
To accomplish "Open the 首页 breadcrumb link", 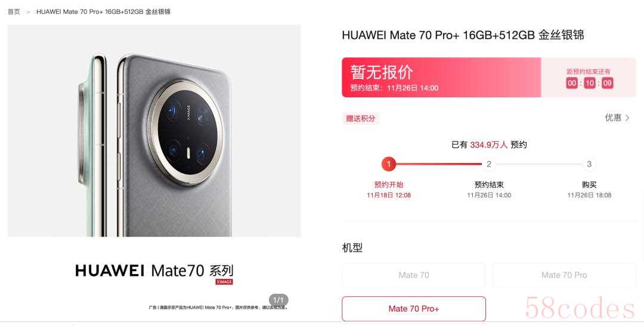I will click(x=14, y=11).
